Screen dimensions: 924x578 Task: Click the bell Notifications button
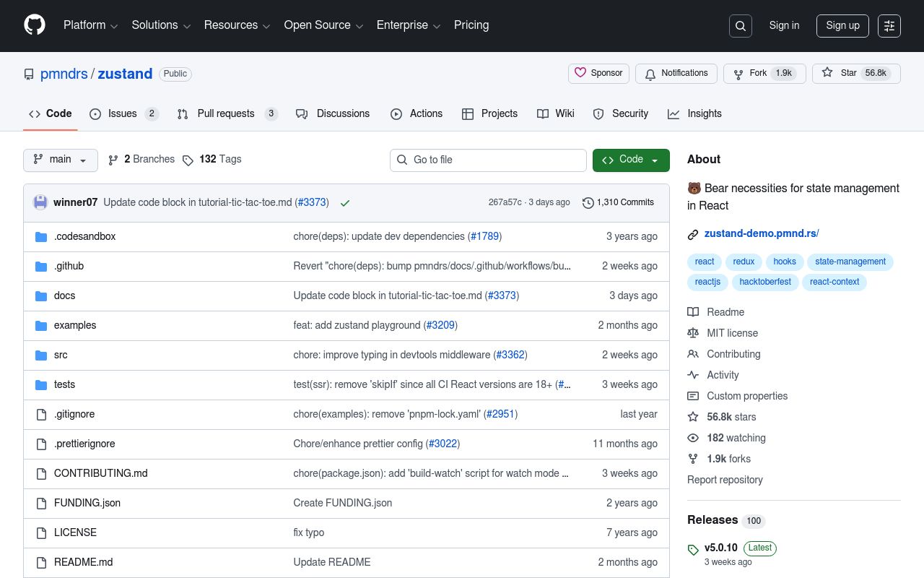click(x=676, y=74)
